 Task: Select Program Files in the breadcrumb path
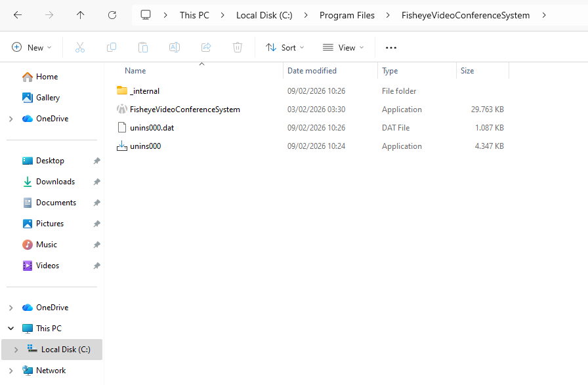click(x=347, y=14)
